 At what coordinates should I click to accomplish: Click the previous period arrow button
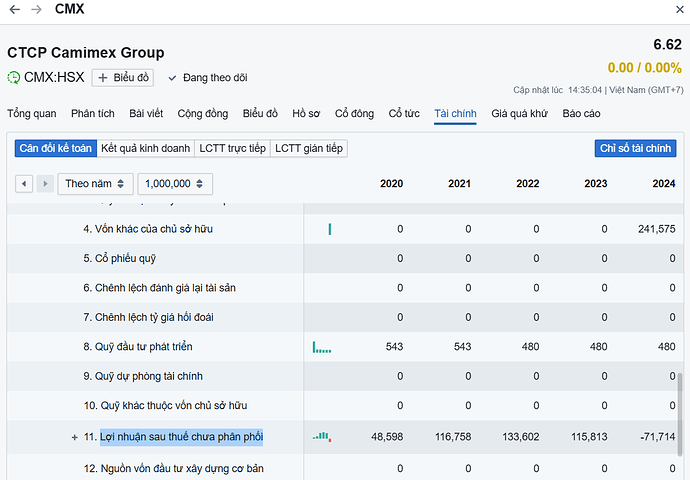pyautogui.click(x=25, y=184)
